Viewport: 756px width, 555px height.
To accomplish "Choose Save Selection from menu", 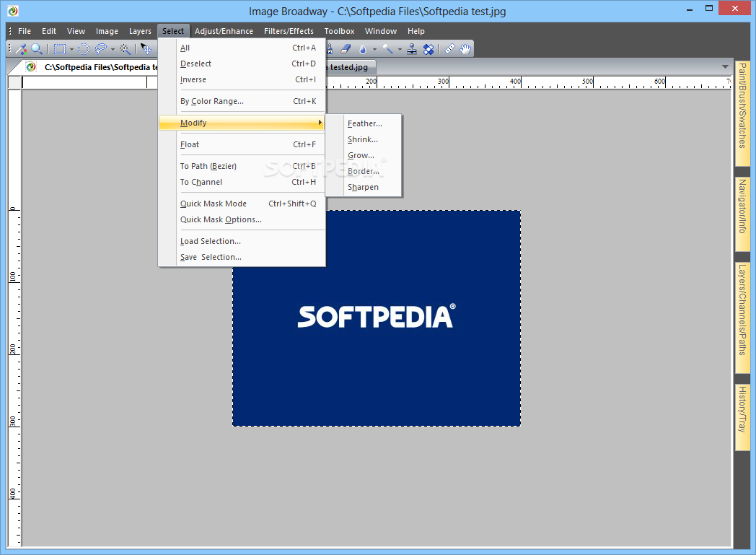I will (x=242, y=258).
